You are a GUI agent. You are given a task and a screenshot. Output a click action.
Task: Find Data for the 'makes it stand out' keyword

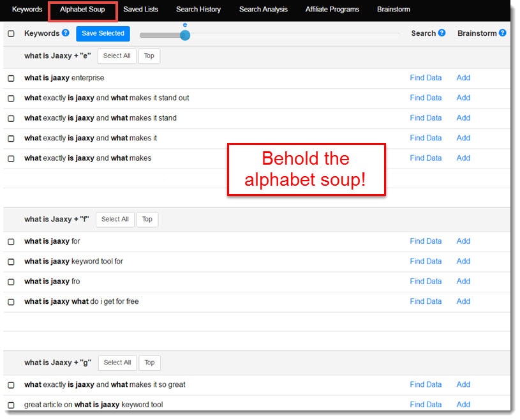[x=426, y=98]
